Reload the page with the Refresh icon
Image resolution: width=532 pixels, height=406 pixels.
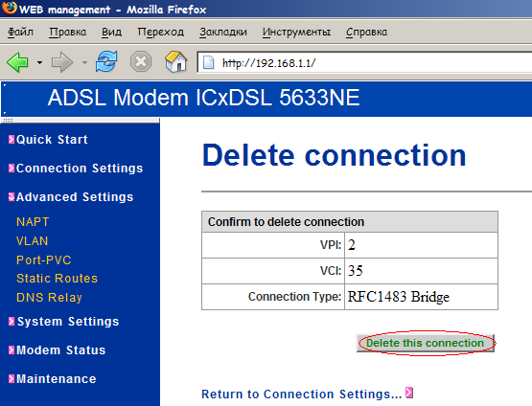pos(106,61)
